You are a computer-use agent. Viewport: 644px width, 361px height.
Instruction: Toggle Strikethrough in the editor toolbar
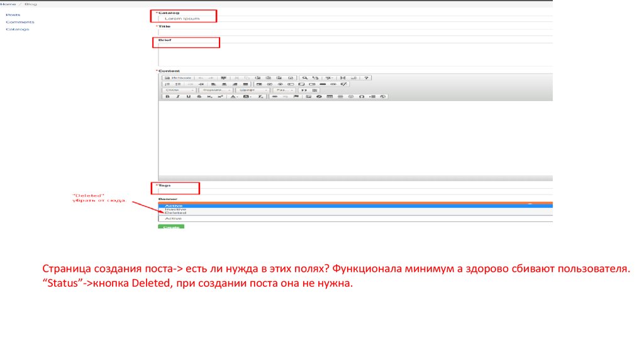[199, 96]
